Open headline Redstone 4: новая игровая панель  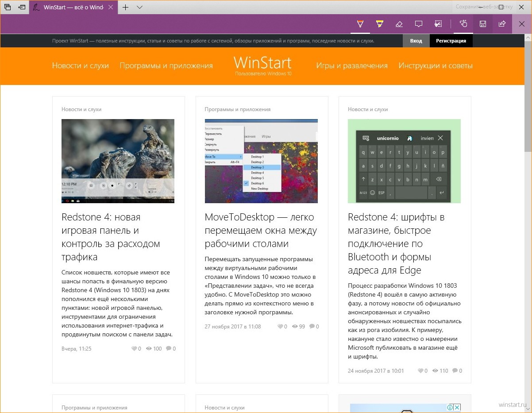click(x=111, y=237)
